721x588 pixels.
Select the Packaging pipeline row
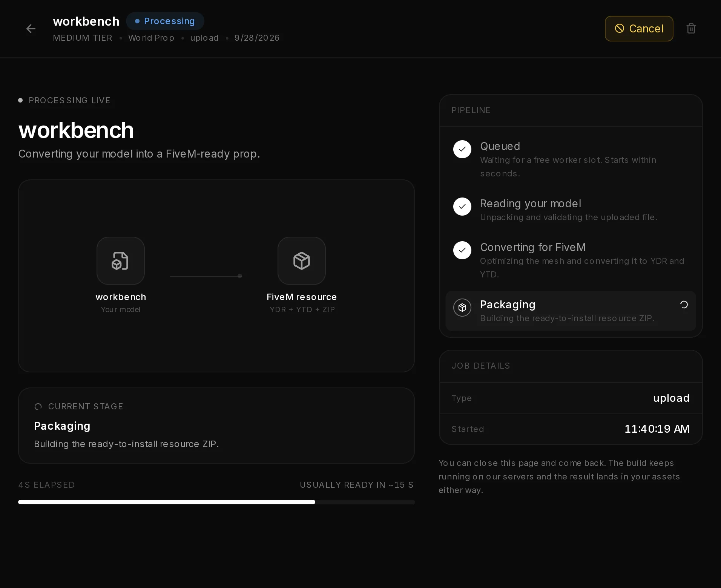click(x=571, y=311)
